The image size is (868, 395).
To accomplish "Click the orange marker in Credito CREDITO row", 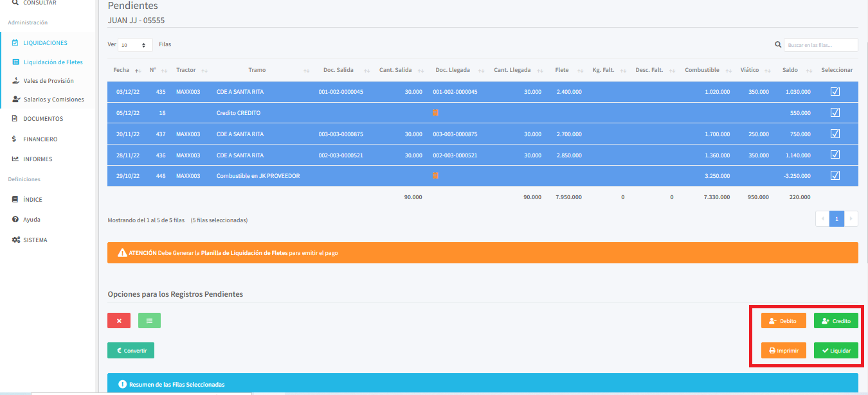I will click(436, 113).
